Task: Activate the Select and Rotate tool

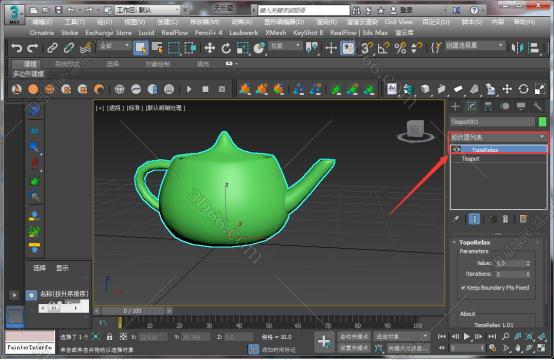Action: (226, 48)
